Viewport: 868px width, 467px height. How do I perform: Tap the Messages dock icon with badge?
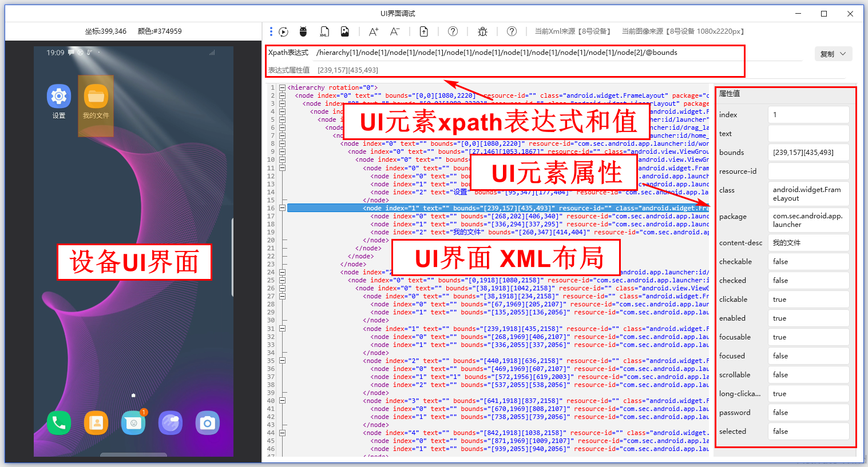click(x=133, y=423)
